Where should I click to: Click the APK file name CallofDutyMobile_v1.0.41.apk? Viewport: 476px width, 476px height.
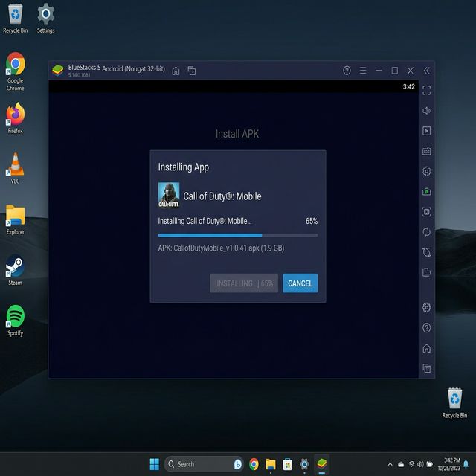pyautogui.click(x=216, y=248)
